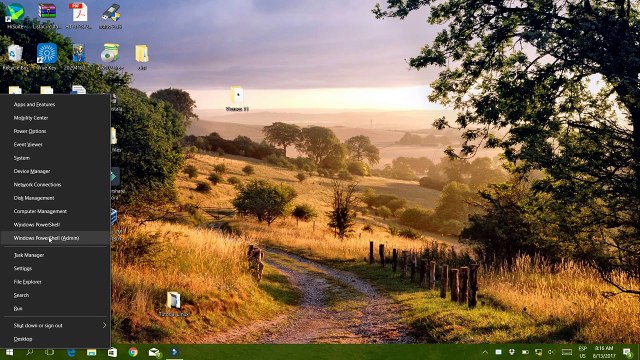The width and height of the screenshot is (640, 360).
Task: Open Mobility Center
Action: tap(55, 118)
